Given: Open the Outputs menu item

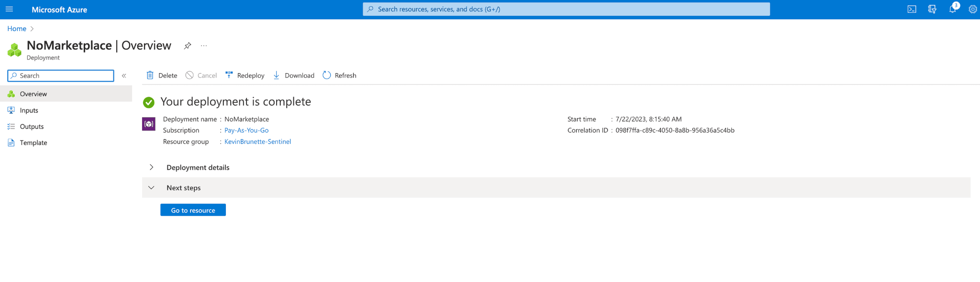Looking at the screenshot, I should tap(32, 127).
